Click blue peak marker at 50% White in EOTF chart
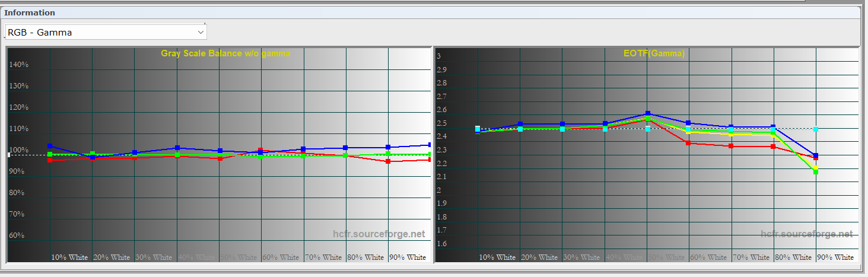Viewport: 868px width, 277px height. click(x=647, y=113)
